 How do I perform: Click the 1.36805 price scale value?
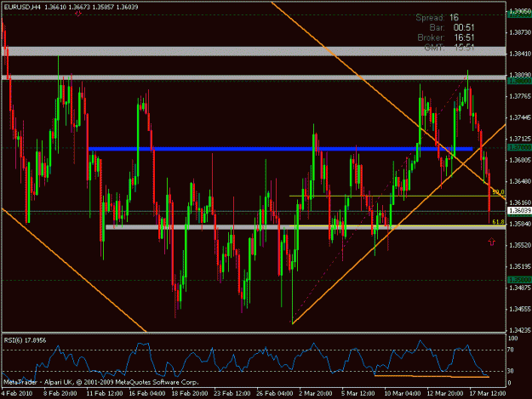[x=520, y=160]
